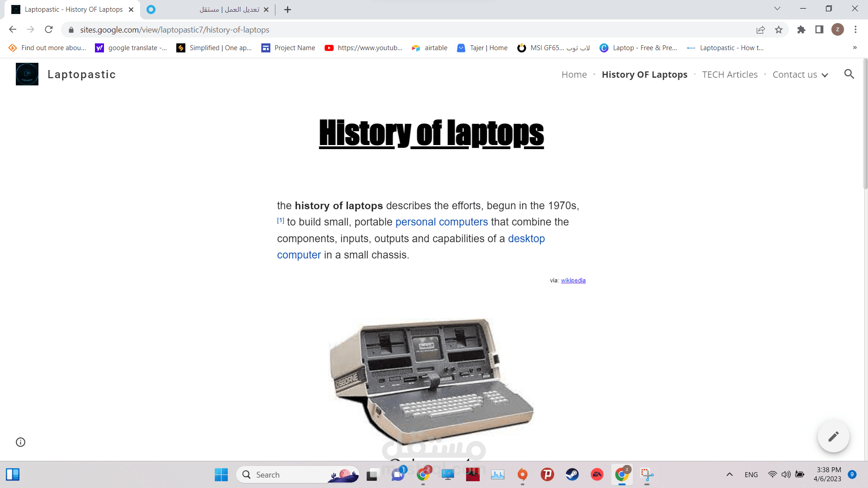Toggle Chrome side panel icon
Screen dimensions: 868x488
tap(819, 30)
